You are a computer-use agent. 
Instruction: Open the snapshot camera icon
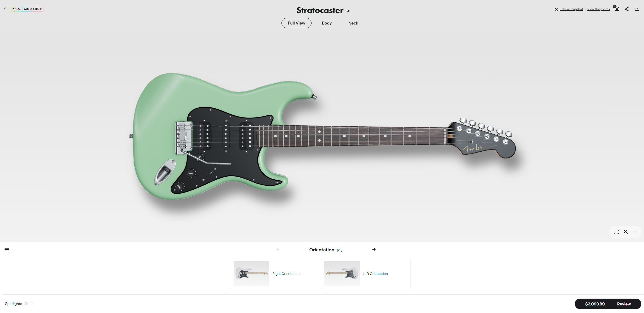pyautogui.click(x=617, y=9)
